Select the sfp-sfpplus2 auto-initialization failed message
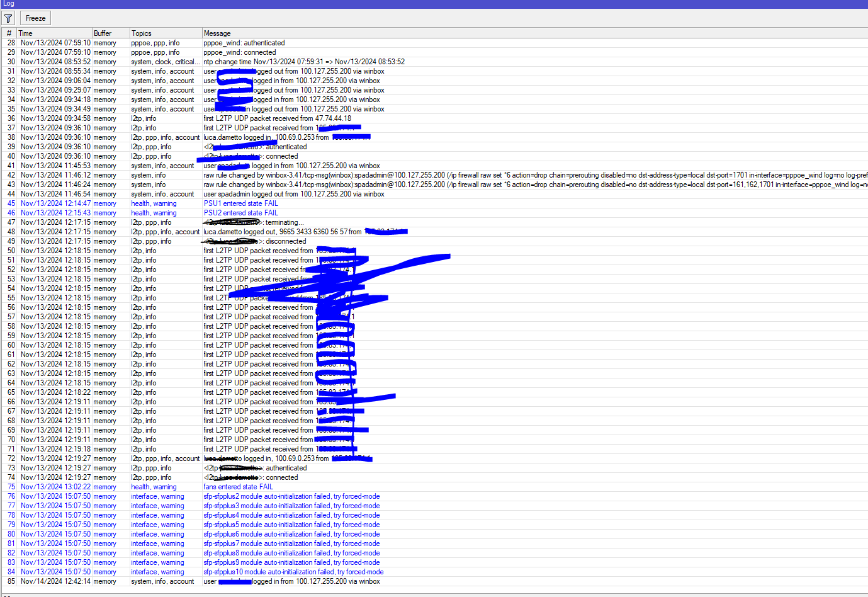The height and width of the screenshot is (597, 868). [x=291, y=496]
